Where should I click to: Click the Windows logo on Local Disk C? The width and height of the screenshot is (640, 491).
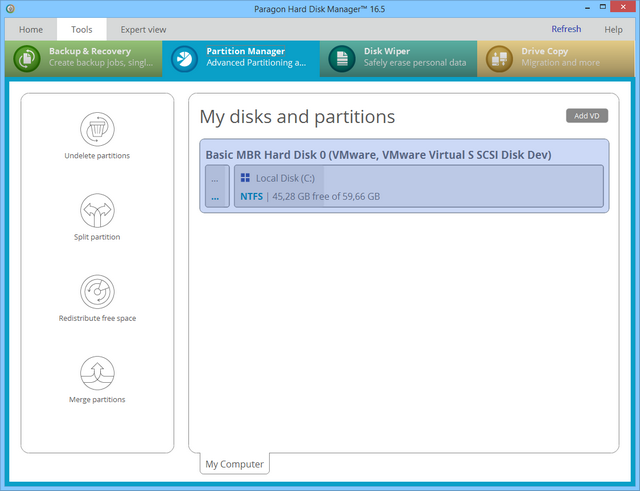(245, 178)
